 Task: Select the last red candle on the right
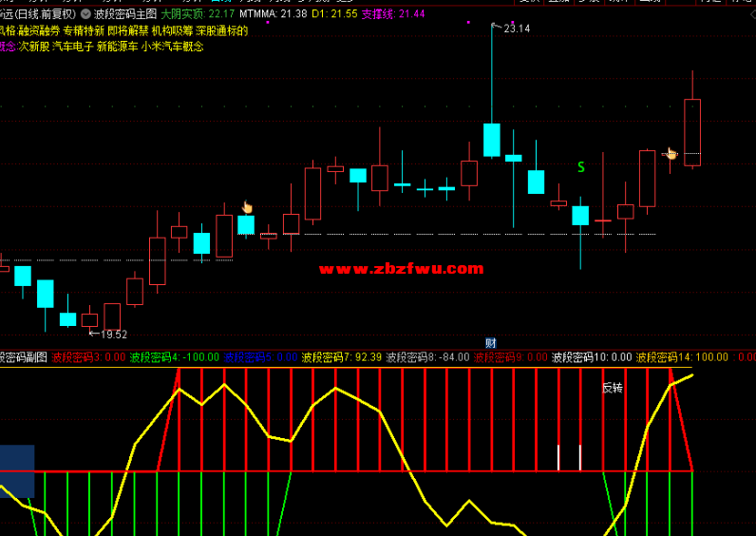pyautogui.click(x=692, y=133)
